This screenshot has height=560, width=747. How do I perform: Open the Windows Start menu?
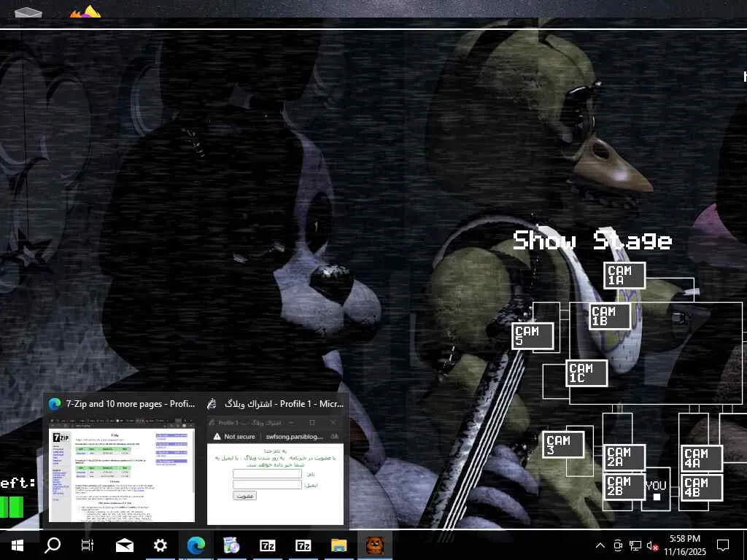pos(18,545)
